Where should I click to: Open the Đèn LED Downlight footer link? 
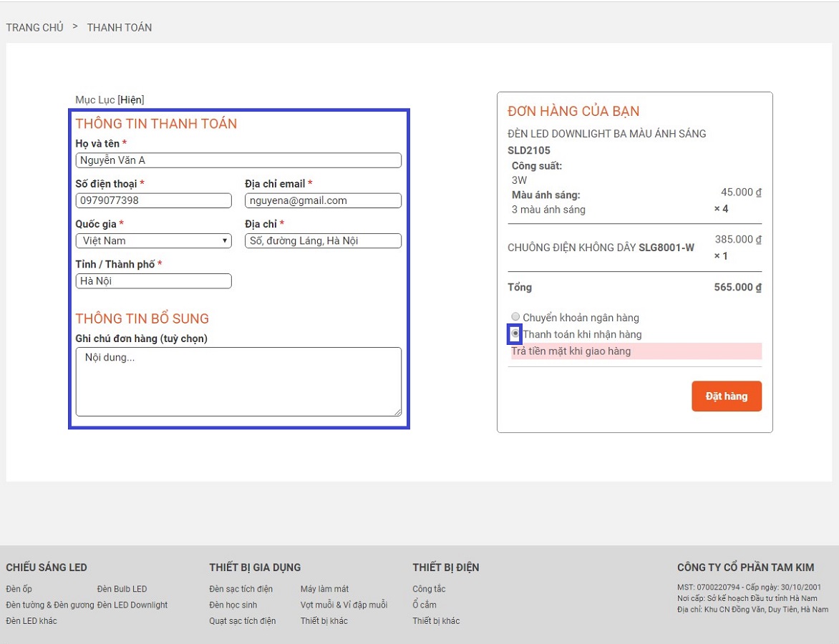(132, 605)
